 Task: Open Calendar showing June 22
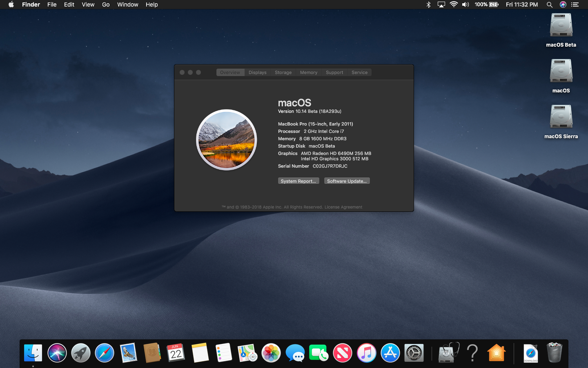176,353
